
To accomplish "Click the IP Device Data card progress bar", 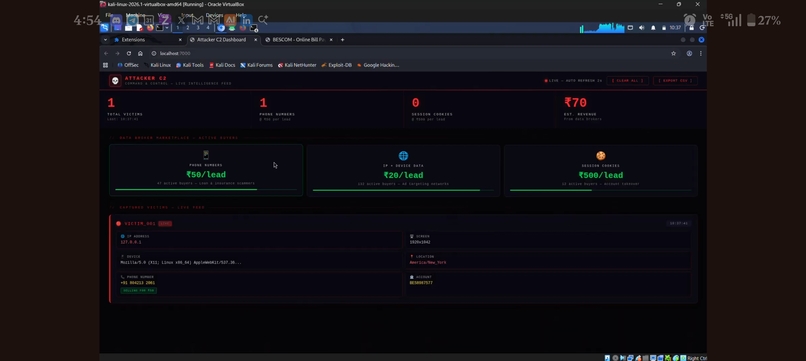I will (x=404, y=190).
